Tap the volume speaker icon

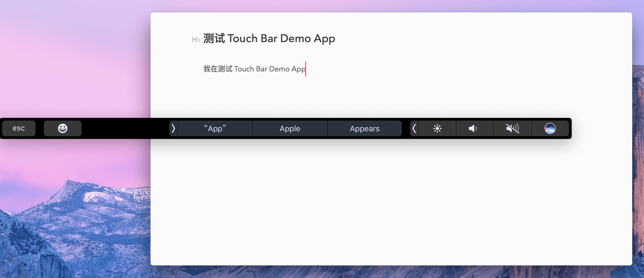tap(475, 128)
